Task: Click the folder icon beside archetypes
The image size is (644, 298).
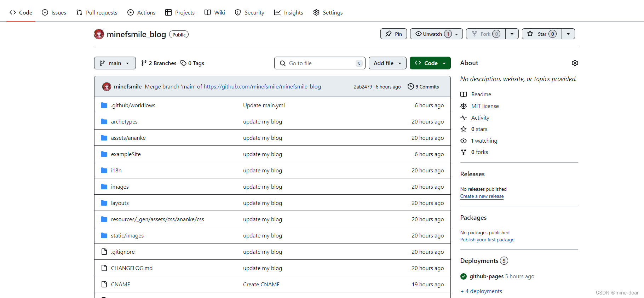Action: pyautogui.click(x=104, y=121)
